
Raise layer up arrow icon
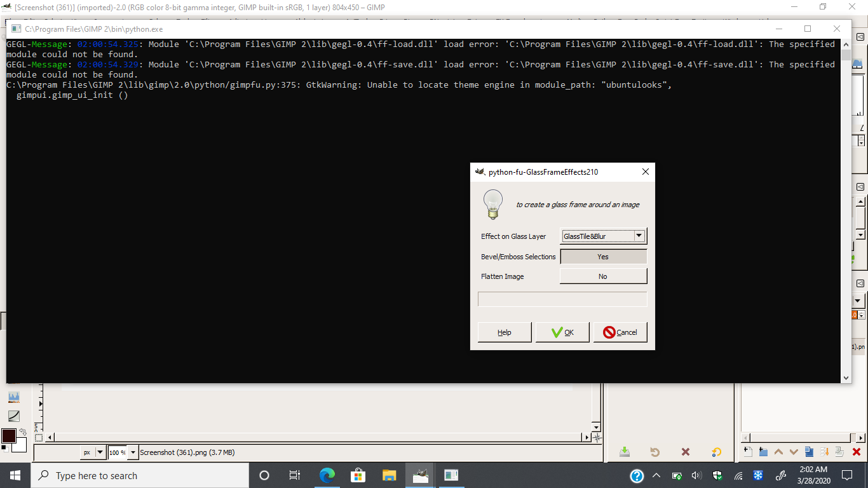778,452
